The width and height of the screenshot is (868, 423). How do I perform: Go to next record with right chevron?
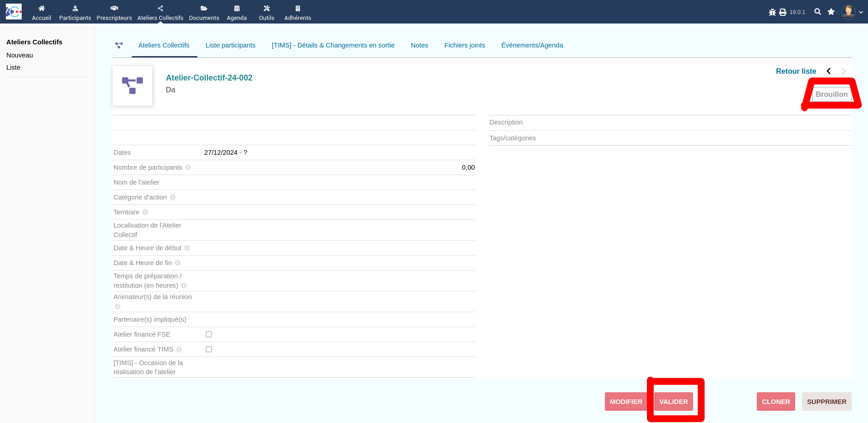844,71
